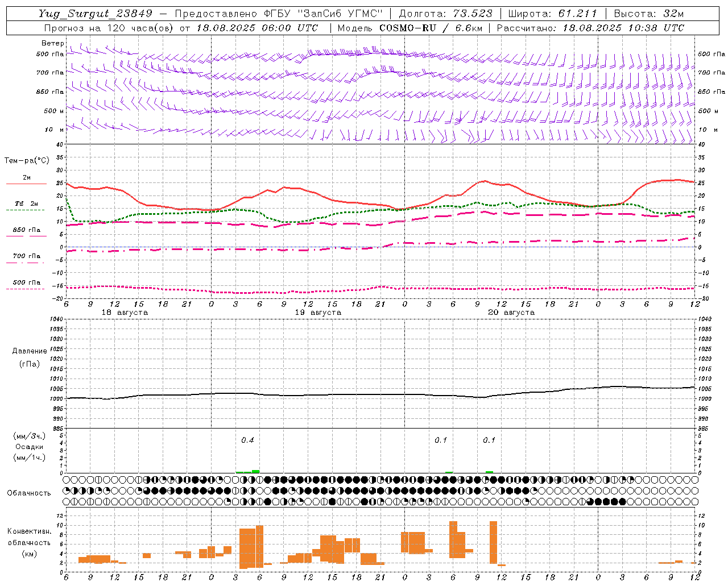Click the 0.4 precipitation amount value
728x582 pixels.
click(247, 440)
